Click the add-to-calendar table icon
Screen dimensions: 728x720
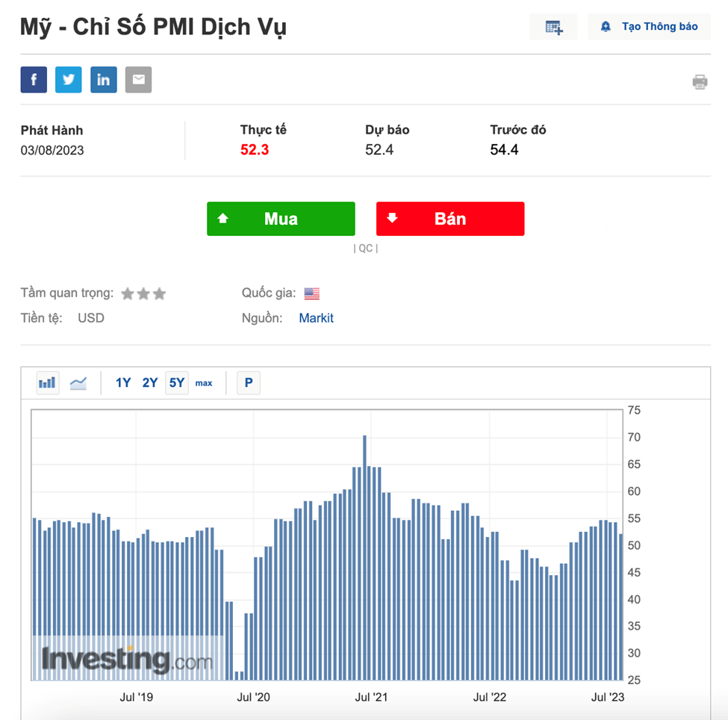553,28
